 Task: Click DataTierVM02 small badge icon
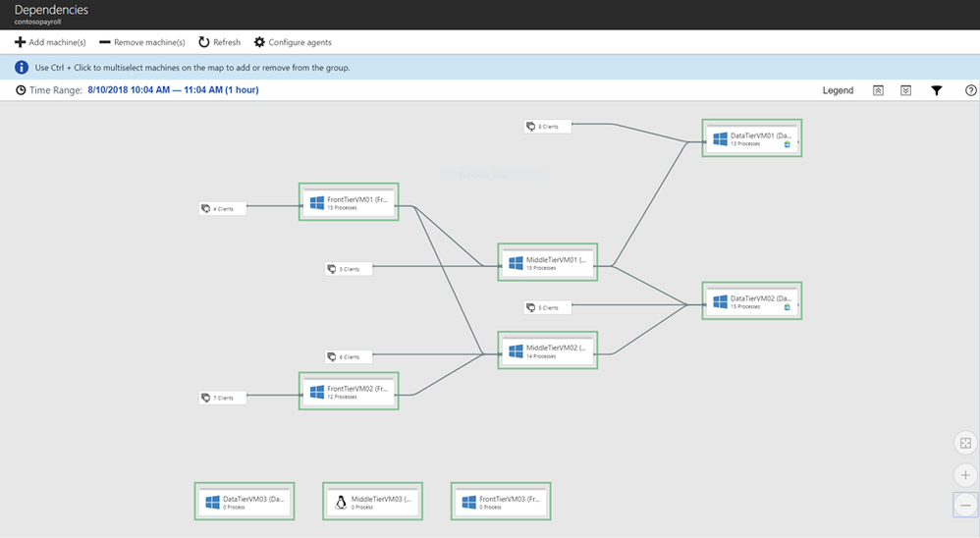pos(787,307)
